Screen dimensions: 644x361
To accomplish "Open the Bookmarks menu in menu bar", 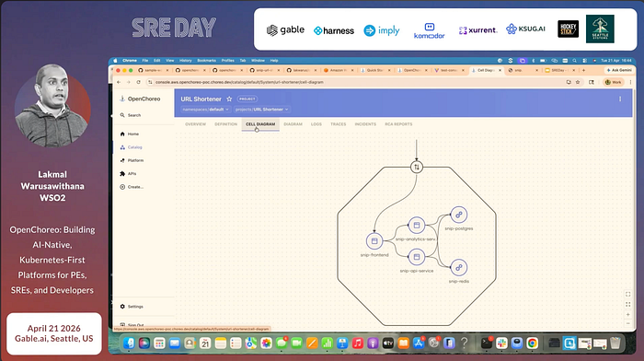I will point(206,61).
